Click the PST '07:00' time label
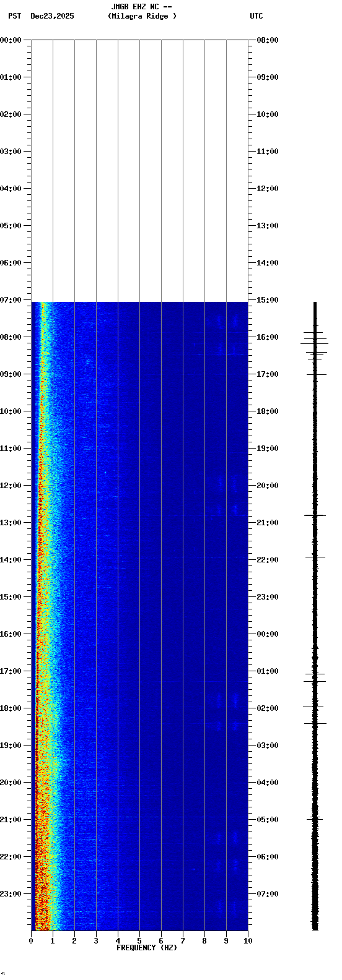 tap(11, 300)
